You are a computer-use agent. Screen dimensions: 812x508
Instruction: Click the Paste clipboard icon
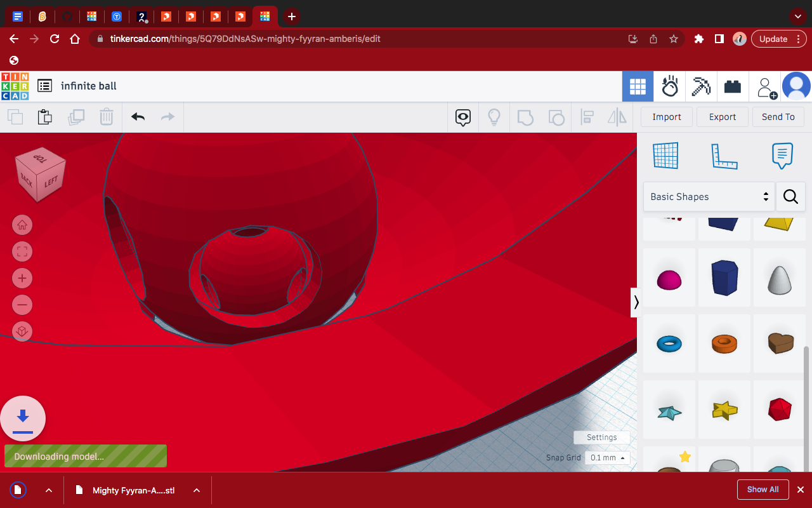click(44, 117)
